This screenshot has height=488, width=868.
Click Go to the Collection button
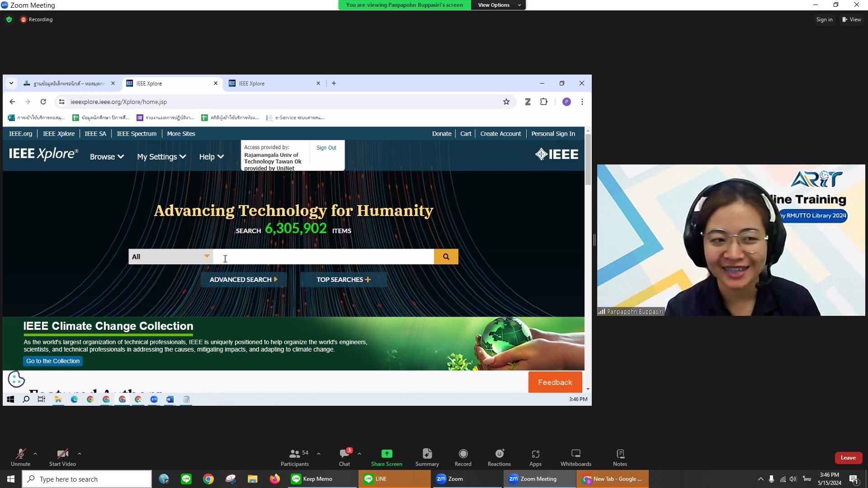(x=53, y=361)
